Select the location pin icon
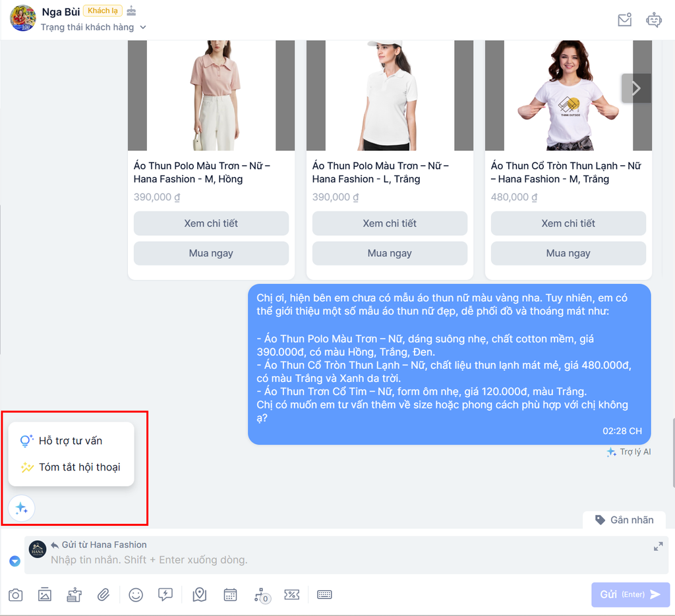The width and height of the screenshot is (675, 616). click(198, 594)
